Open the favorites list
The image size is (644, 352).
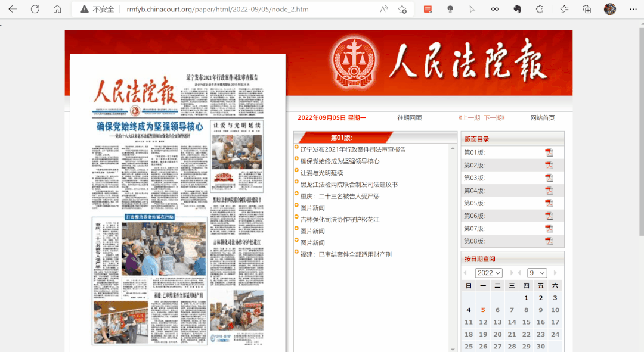[x=564, y=9]
